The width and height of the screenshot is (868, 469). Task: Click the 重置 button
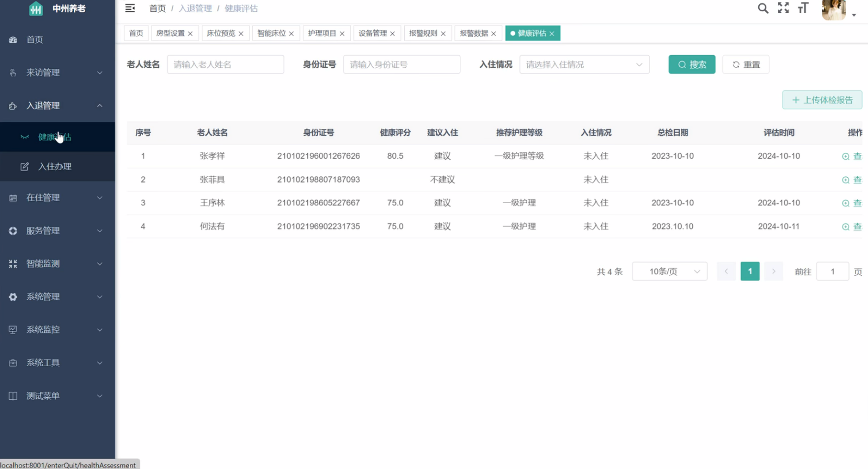[x=746, y=64]
